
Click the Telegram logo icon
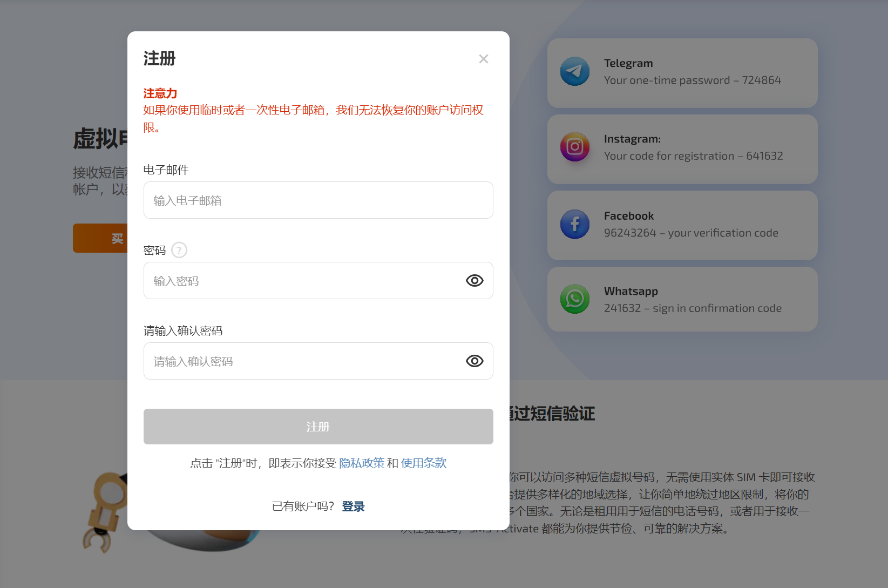(575, 71)
